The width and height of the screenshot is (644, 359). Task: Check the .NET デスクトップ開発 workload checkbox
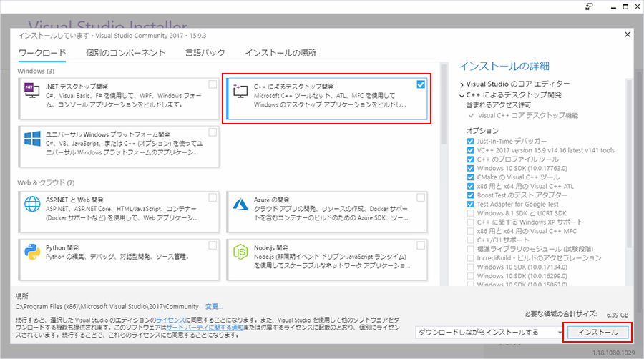[213, 84]
